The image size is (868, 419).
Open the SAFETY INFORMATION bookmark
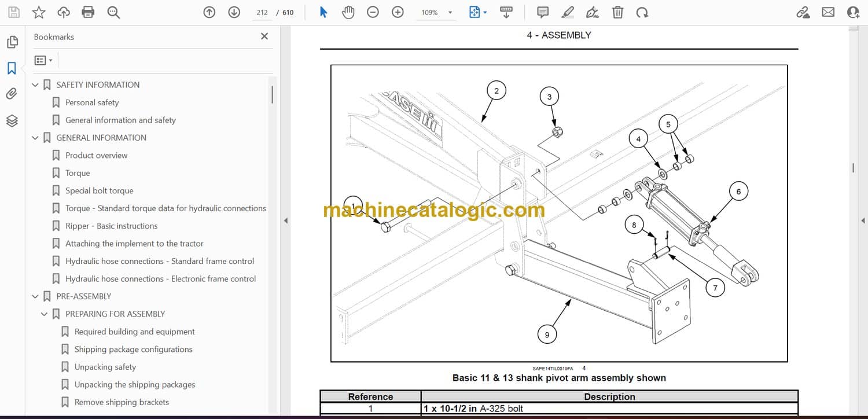pos(98,85)
